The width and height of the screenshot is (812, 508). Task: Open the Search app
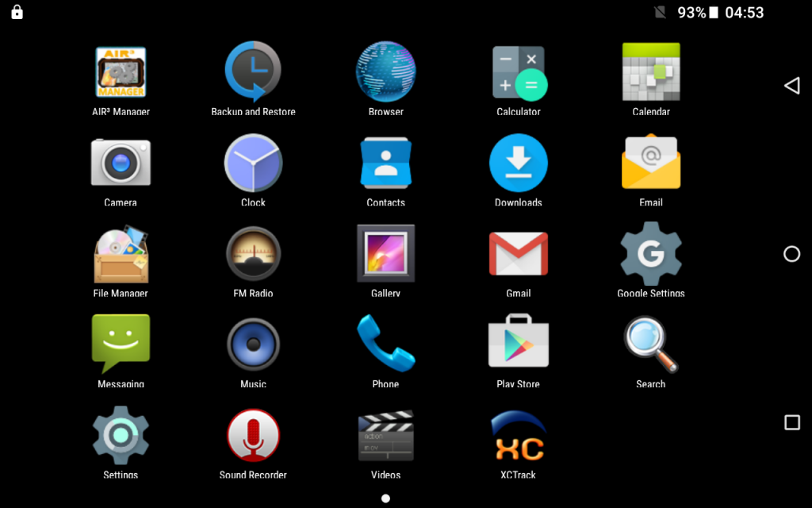(x=651, y=344)
